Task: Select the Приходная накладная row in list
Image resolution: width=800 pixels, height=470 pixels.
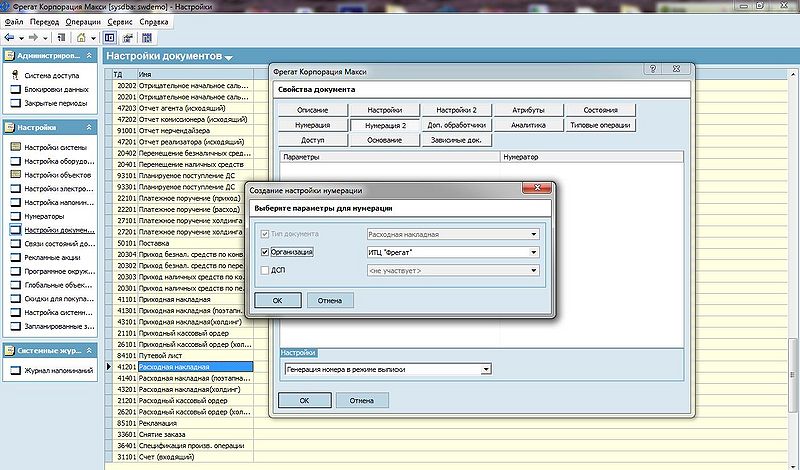Action: (x=195, y=299)
